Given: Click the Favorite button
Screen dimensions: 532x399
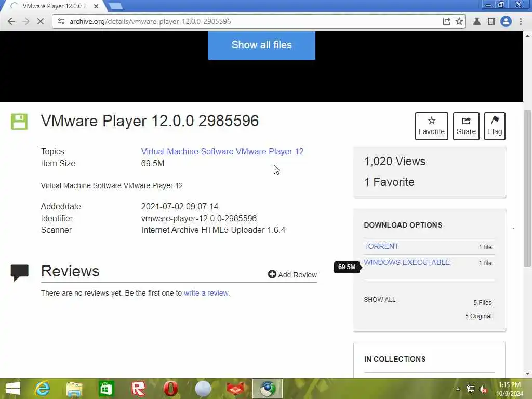Looking at the screenshot, I should (431, 126).
